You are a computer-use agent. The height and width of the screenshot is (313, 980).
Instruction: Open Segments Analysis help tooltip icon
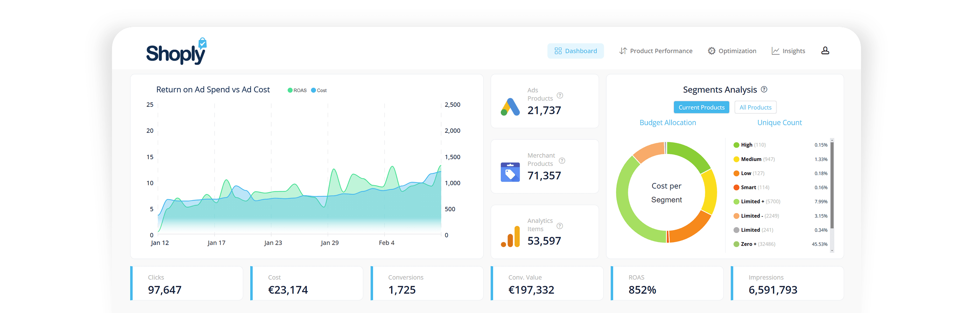coord(764,89)
